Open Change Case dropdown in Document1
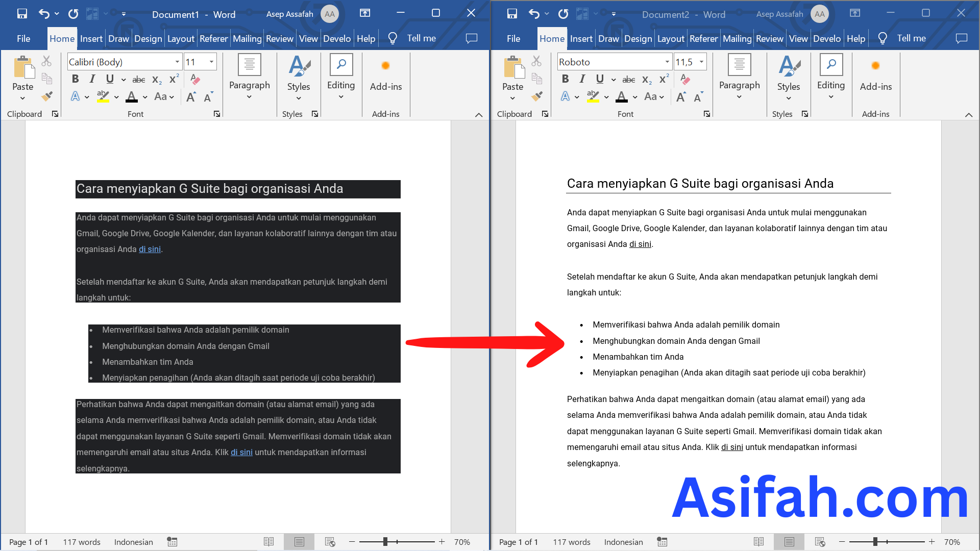This screenshot has height=551, width=980. pyautogui.click(x=164, y=96)
